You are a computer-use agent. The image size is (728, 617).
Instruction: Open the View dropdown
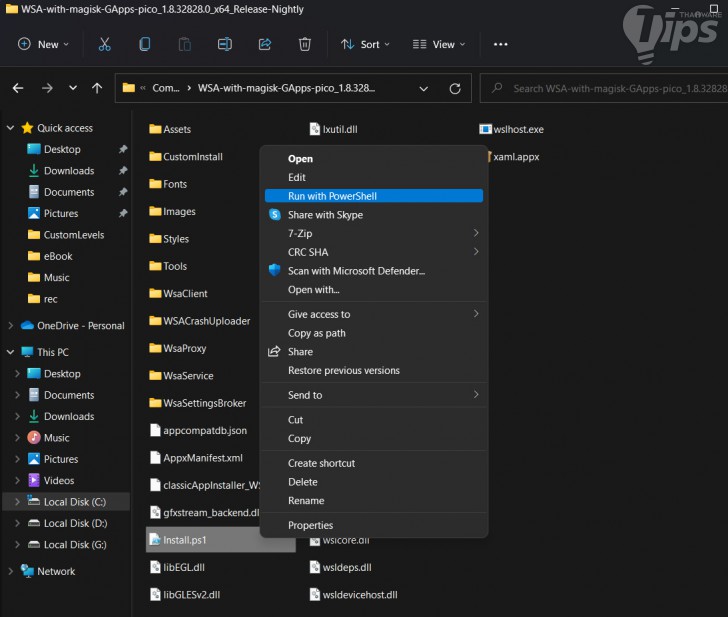[434, 44]
